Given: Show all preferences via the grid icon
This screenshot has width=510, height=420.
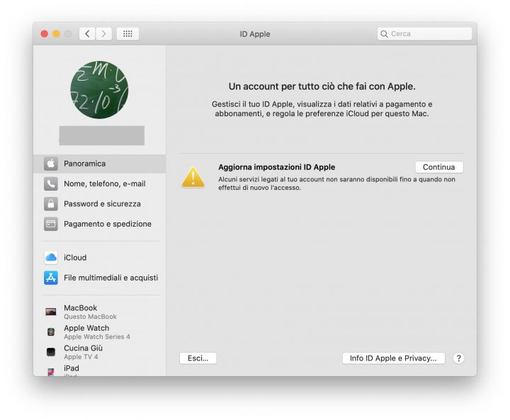Looking at the screenshot, I should pos(127,34).
